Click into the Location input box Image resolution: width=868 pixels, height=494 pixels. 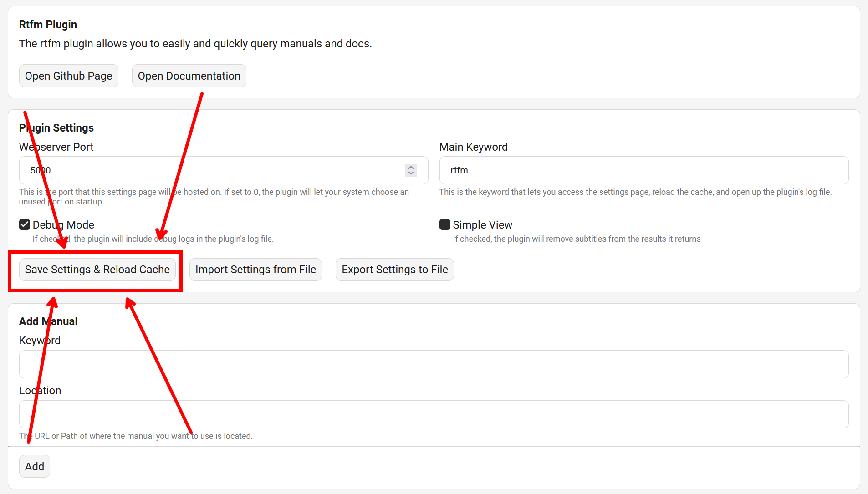pyautogui.click(x=434, y=414)
